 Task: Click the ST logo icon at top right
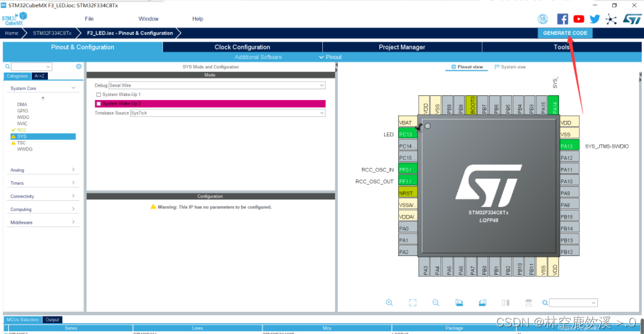(x=633, y=19)
